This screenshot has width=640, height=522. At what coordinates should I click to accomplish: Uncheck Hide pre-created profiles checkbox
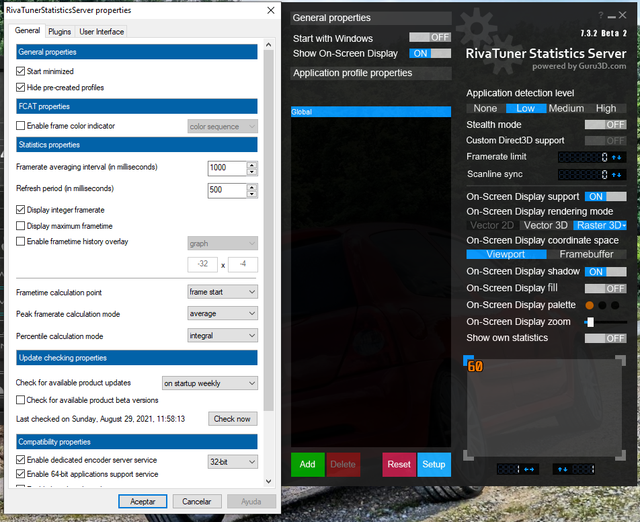pos(20,87)
